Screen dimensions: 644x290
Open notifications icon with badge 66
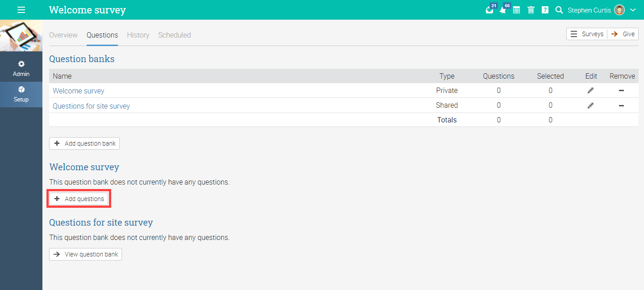[x=504, y=9]
